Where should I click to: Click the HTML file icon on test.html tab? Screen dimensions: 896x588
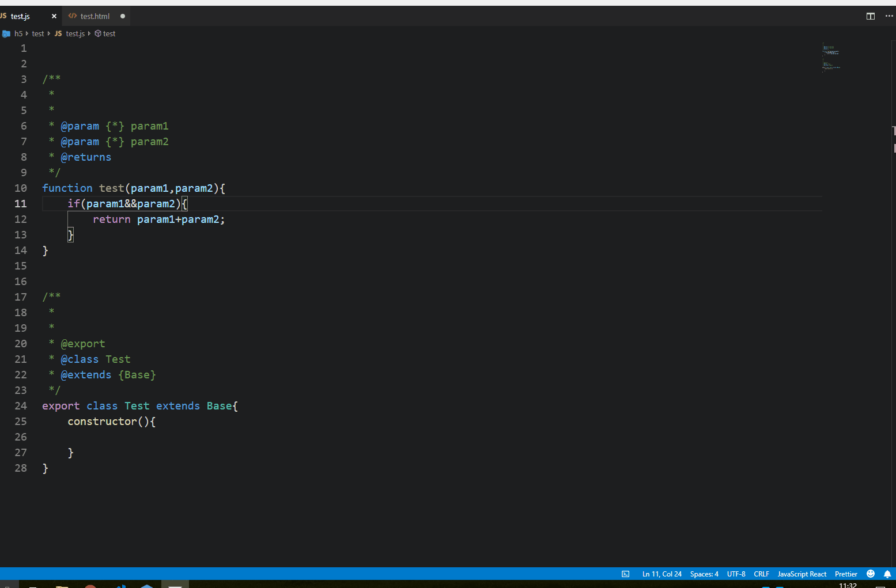click(73, 16)
